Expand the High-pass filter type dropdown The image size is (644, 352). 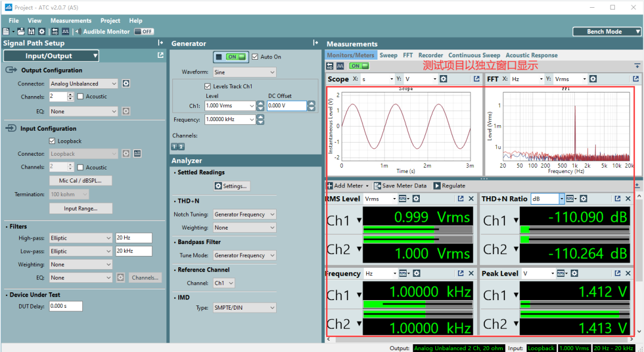80,238
